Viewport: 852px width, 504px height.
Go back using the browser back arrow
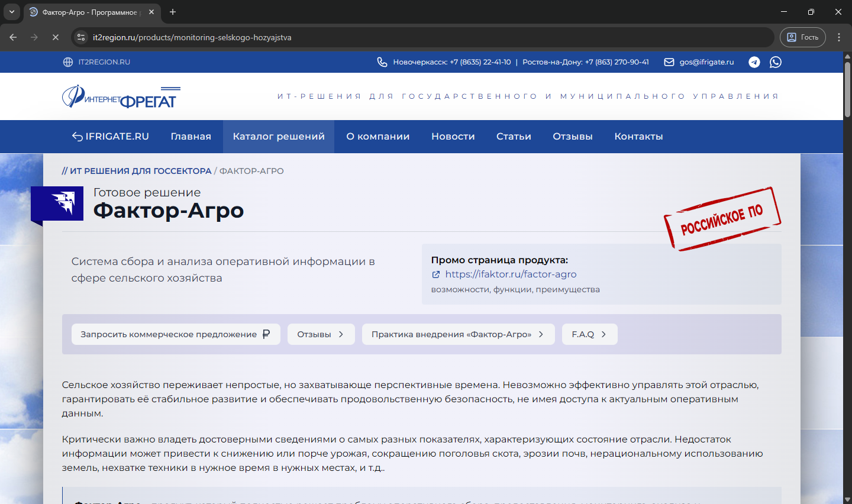pyautogui.click(x=13, y=37)
